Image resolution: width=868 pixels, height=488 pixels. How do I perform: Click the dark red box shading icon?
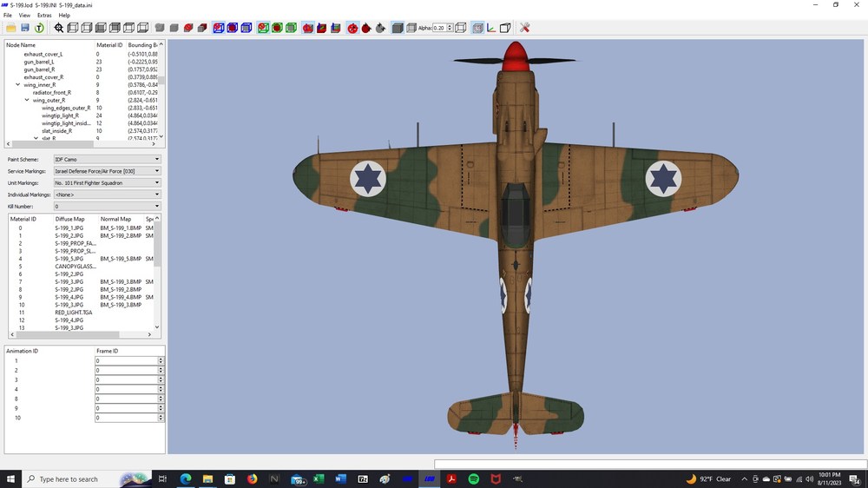(202, 28)
